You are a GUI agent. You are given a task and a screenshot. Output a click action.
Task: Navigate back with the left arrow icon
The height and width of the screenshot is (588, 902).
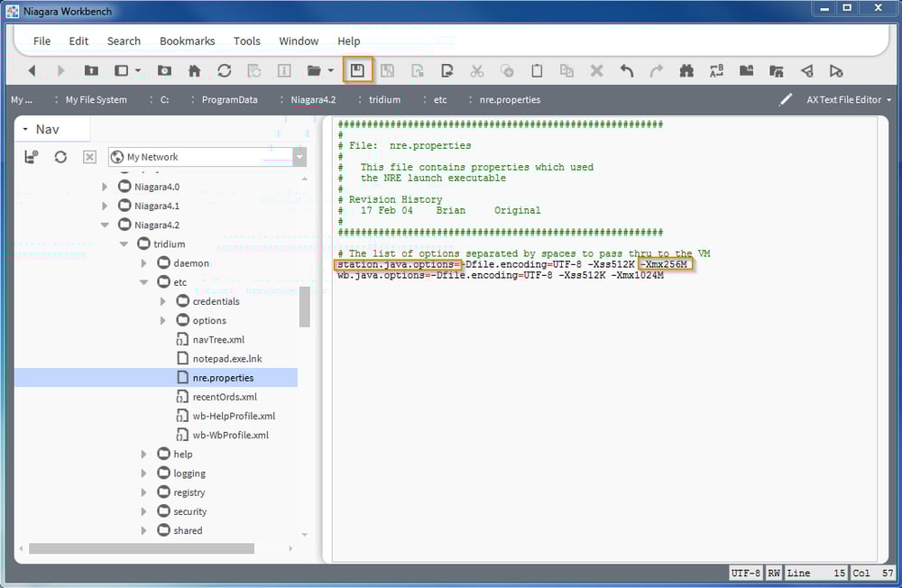pos(32,70)
